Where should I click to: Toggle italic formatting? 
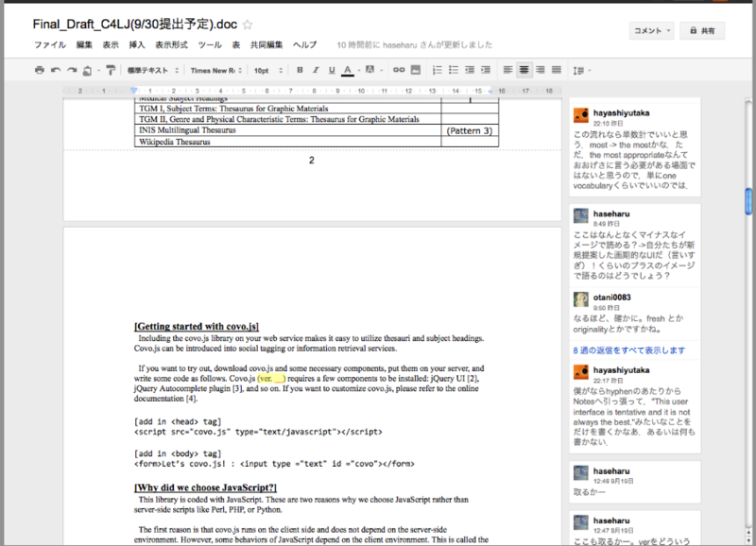(316, 70)
